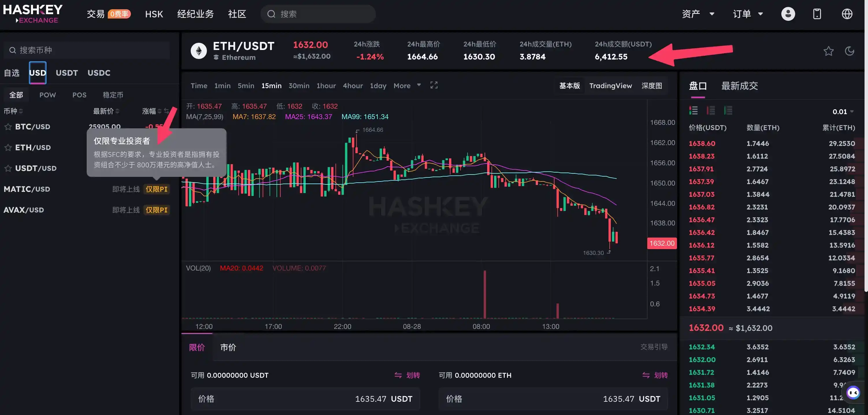The width and height of the screenshot is (868, 415).
Task: Click the USDT transfer arrows icon
Action: pyautogui.click(x=398, y=375)
